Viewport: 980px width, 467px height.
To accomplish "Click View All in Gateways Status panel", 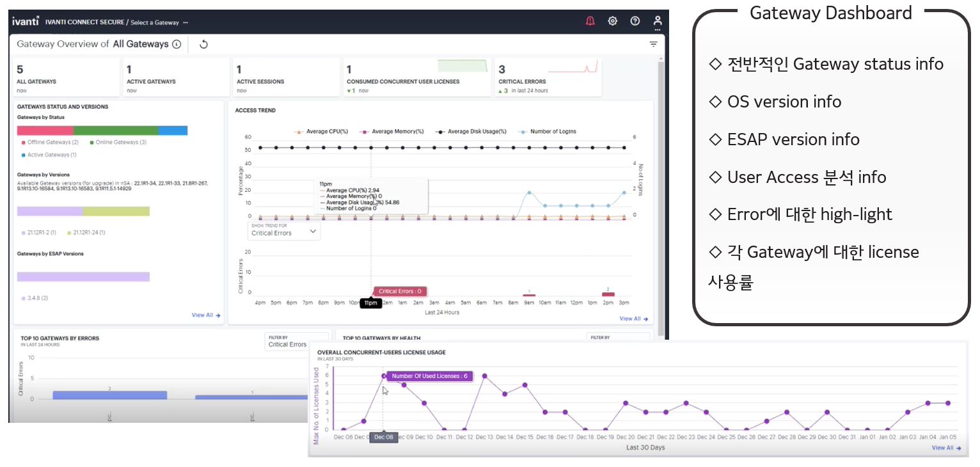I will tap(206, 315).
